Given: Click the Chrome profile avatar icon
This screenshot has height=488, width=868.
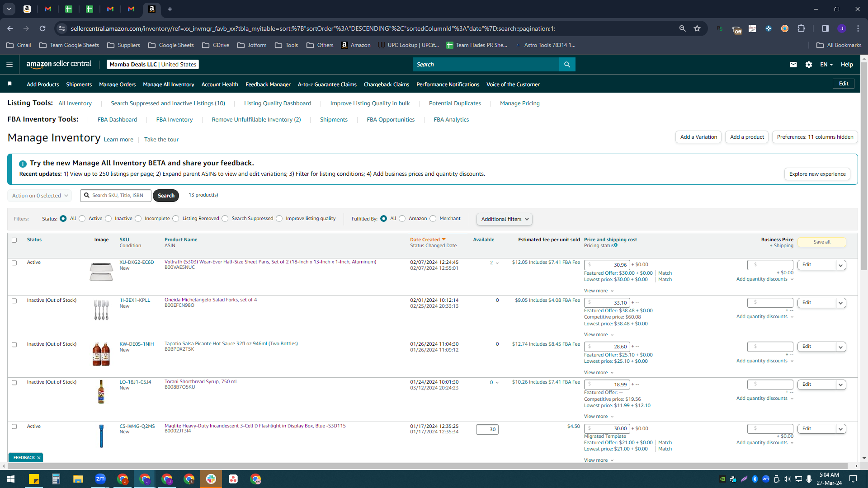Looking at the screenshot, I should coord(841,28).
